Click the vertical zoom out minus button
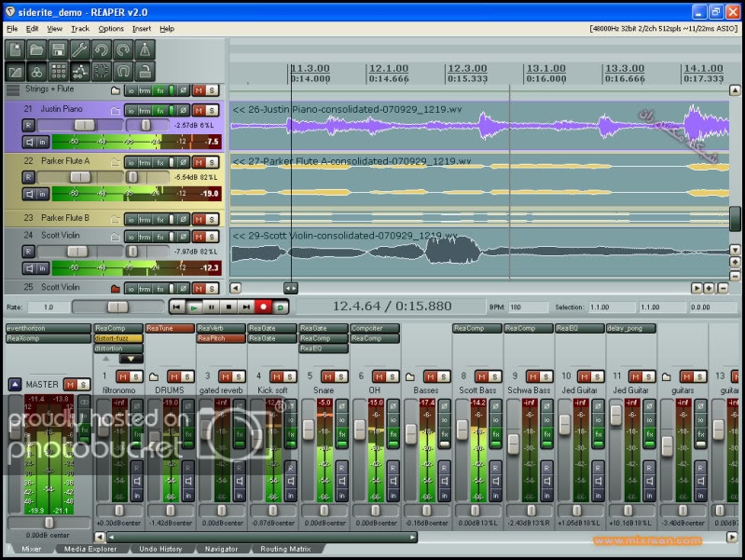The width and height of the screenshot is (745, 560). tap(735, 276)
